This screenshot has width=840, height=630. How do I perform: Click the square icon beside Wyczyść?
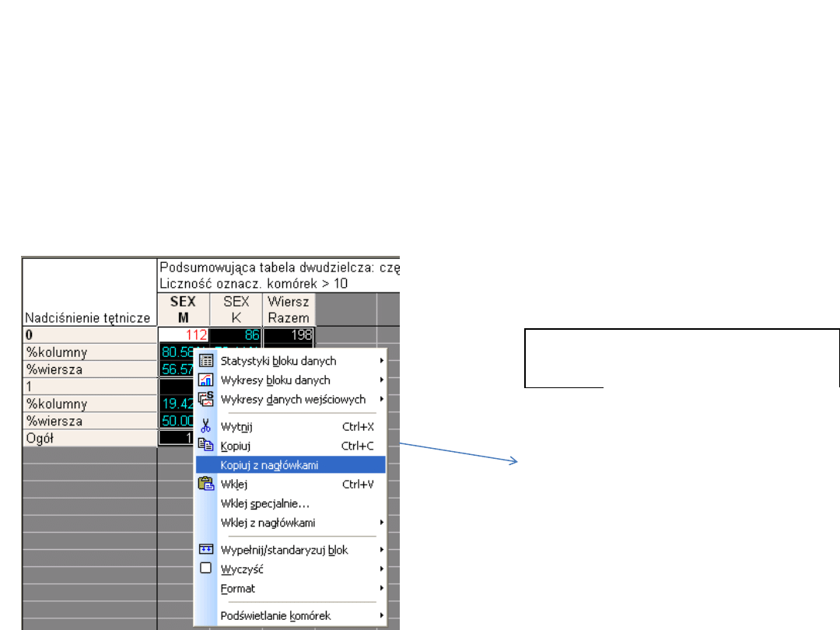point(206,569)
